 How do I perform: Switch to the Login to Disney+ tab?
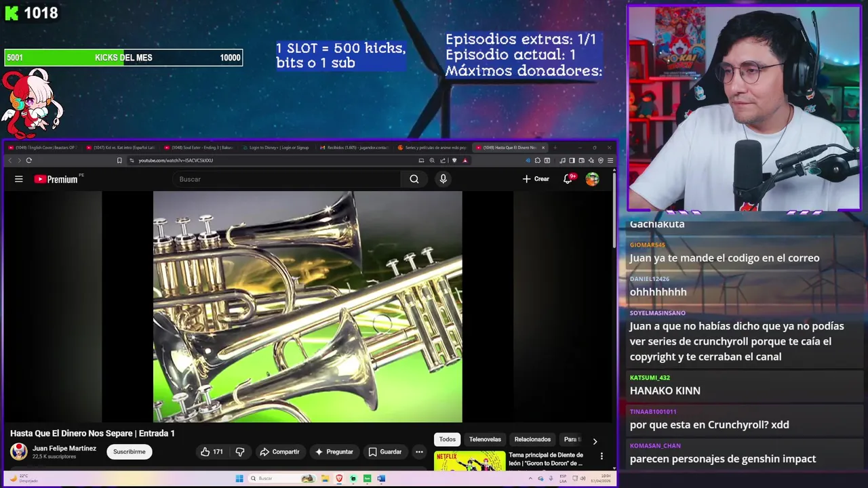(x=277, y=147)
